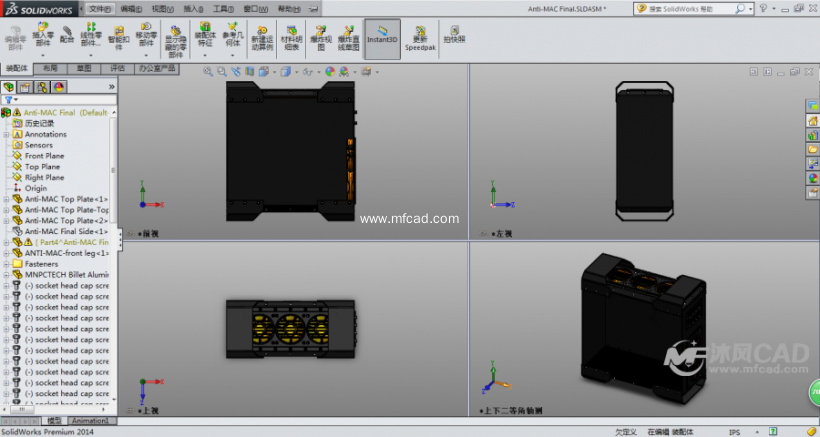The width and height of the screenshot is (820, 437).
Task: Click Section View icon
Action: (x=249, y=72)
